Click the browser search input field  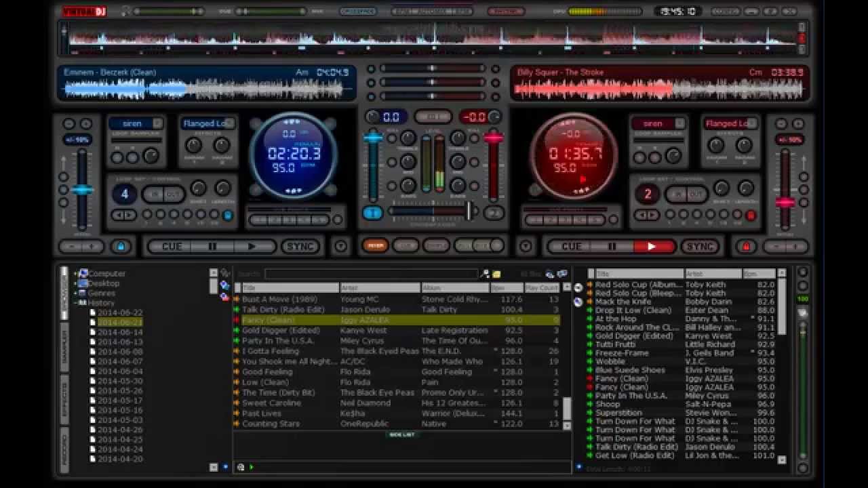point(371,274)
